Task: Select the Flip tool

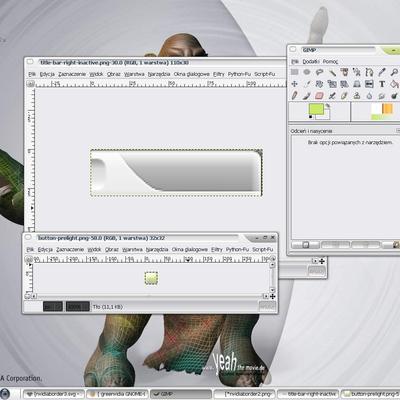Action: (x=369, y=84)
